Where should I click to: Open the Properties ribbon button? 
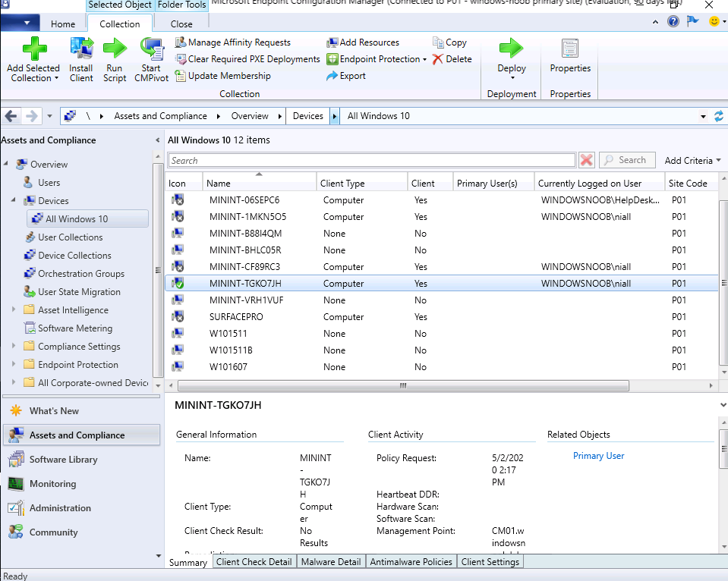point(570,55)
